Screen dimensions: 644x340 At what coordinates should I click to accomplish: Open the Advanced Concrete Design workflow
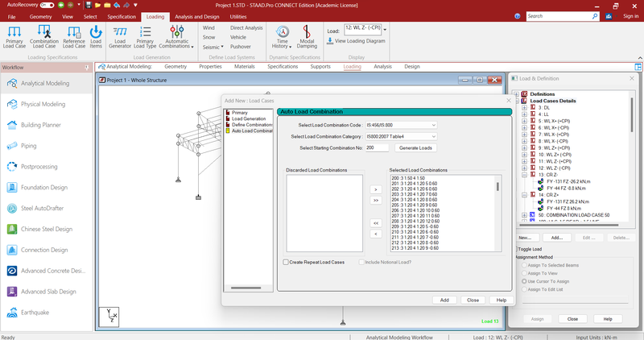[53, 271]
